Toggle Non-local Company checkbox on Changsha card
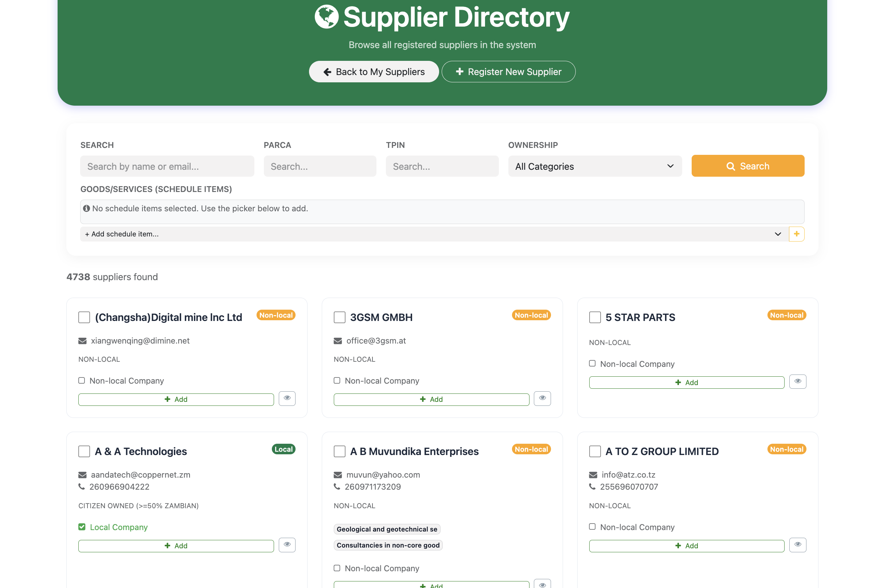This screenshot has height=588, width=895. (x=82, y=380)
